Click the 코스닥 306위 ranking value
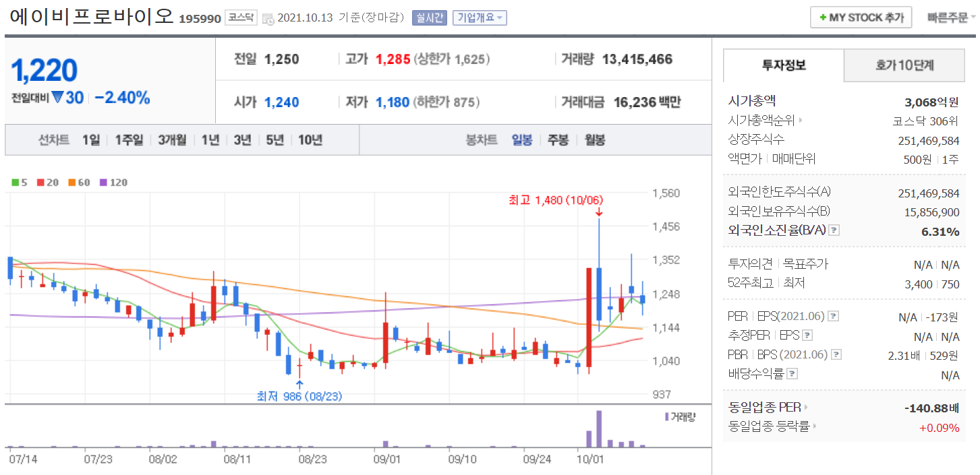Image resolution: width=980 pixels, height=475 pixels. click(x=925, y=121)
